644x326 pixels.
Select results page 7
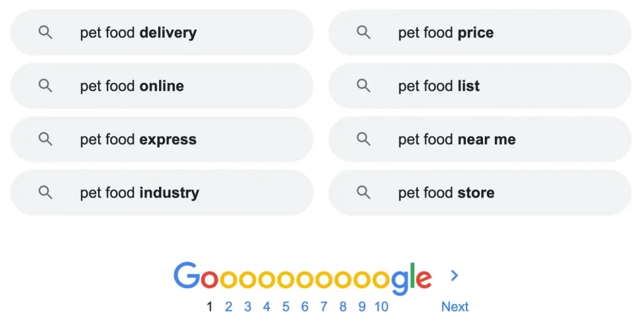(x=324, y=306)
